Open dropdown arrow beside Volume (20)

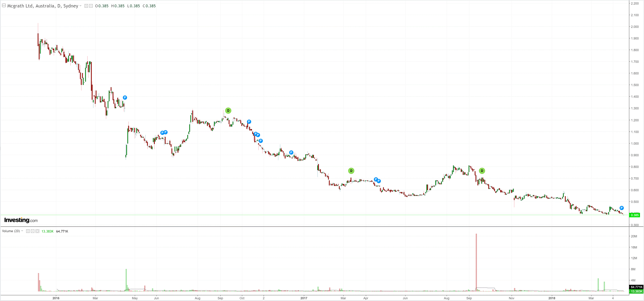(x=22, y=231)
